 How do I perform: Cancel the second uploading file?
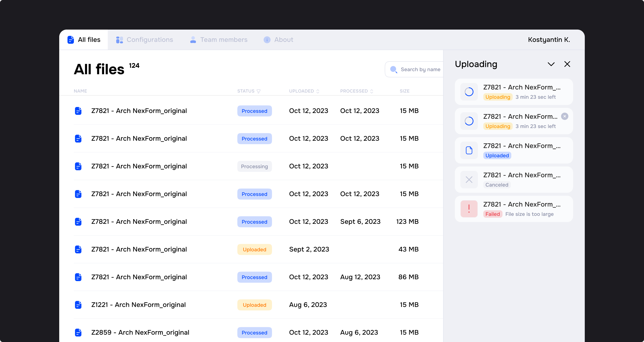point(564,116)
